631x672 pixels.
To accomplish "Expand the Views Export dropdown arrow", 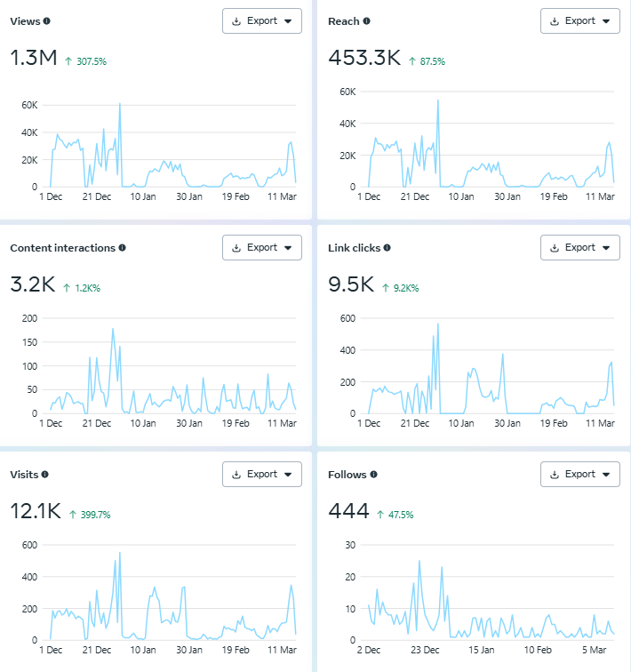I will pos(288,21).
